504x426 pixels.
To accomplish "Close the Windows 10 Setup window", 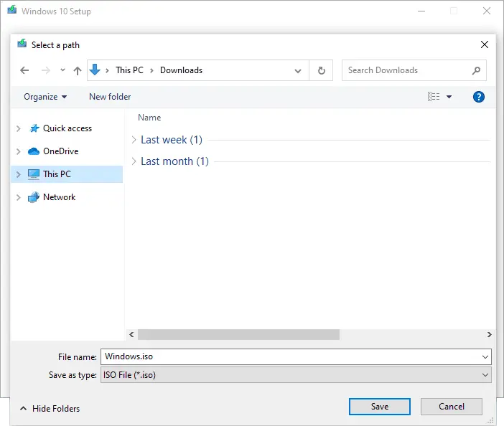I will tap(487, 11).
